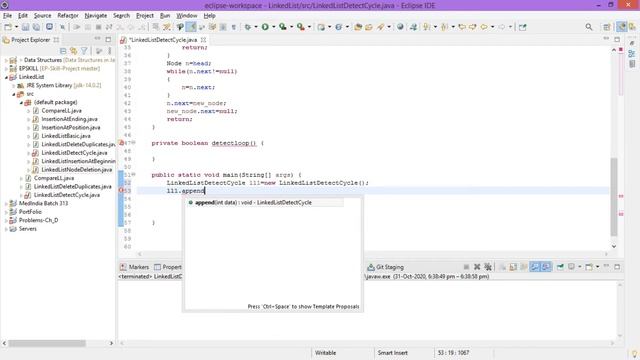Click the Open Type toolbar icon
640x360 pixels.
358,27
